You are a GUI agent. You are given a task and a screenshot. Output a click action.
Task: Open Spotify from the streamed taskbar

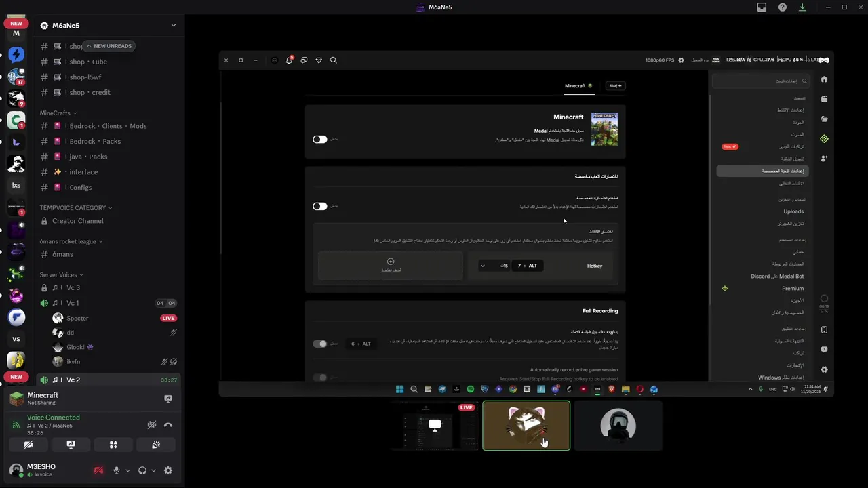click(x=471, y=389)
